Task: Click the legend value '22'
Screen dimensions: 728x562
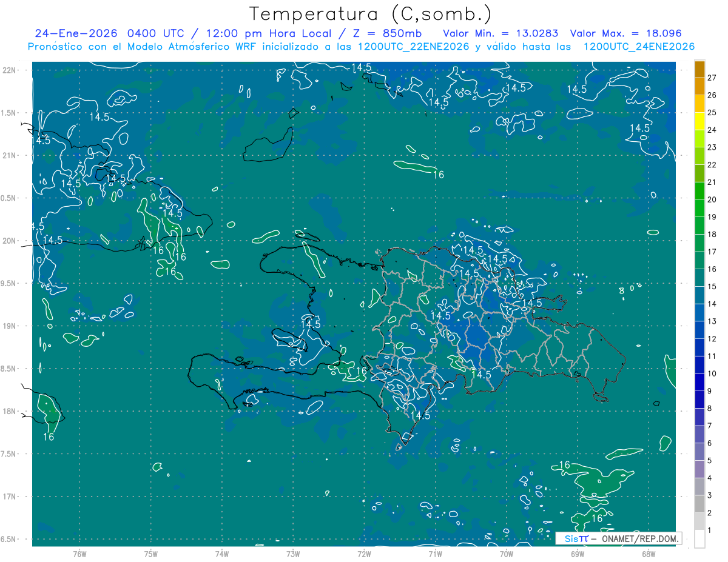Action: [712, 164]
